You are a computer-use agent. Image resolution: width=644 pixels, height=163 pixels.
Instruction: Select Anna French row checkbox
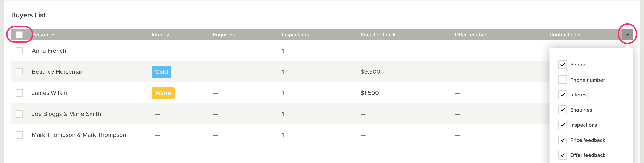pos(19,51)
